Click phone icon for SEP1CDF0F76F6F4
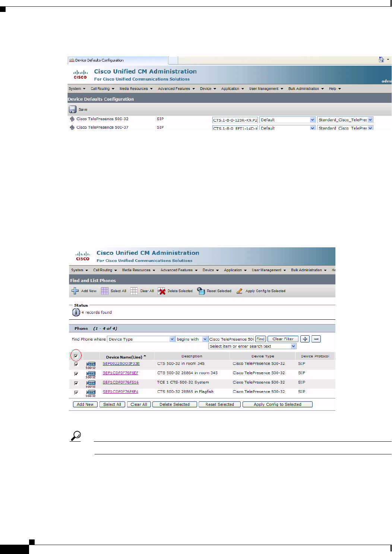This screenshot has height=554, width=392. tap(91, 393)
